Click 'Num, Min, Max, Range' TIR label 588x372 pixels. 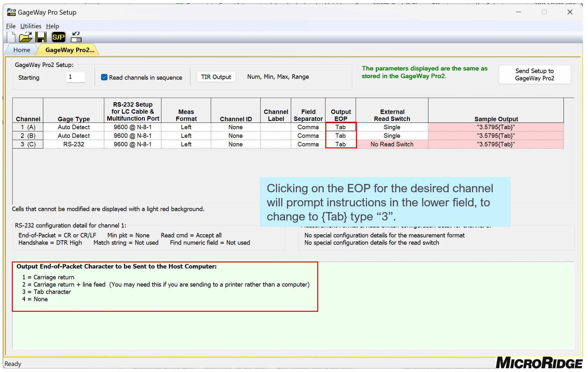(278, 77)
